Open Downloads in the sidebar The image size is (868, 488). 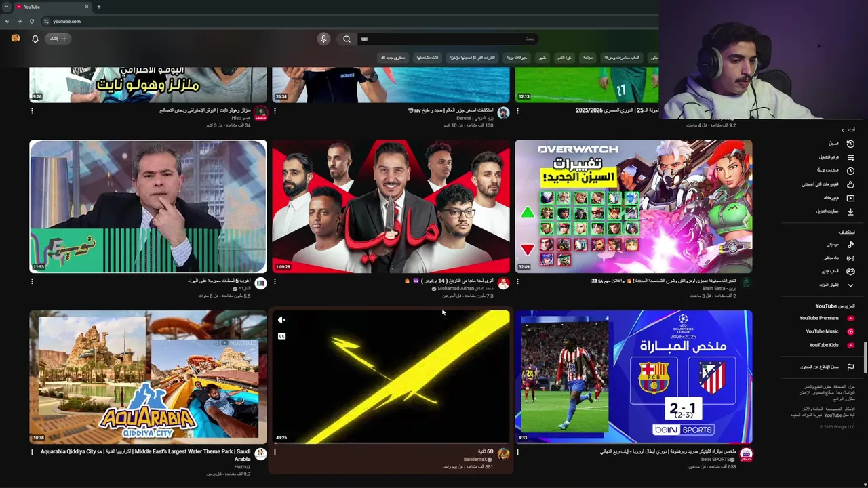[x=834, y=211]
